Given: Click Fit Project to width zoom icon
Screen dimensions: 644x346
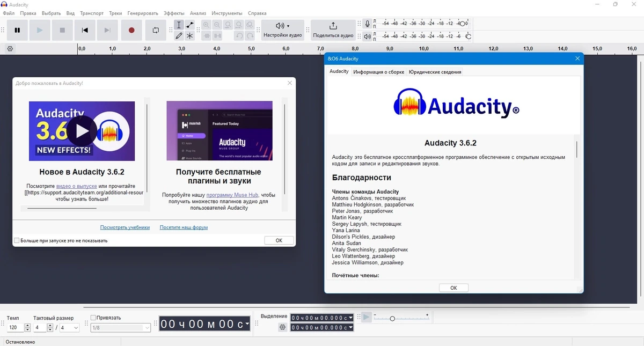Looking at the screenshot, I should pos(239,25).
